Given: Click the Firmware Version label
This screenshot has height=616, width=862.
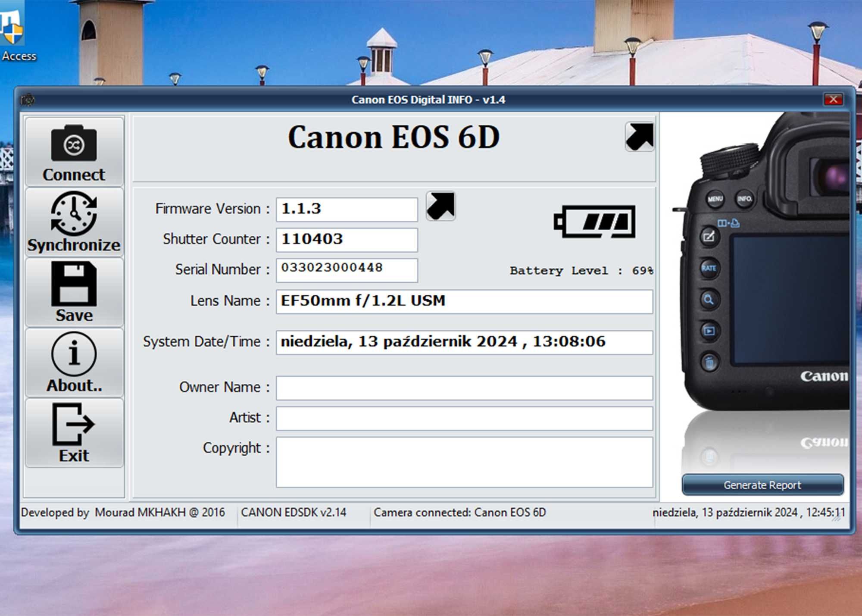Looking at the screenshot, I should click(x=212, y=209).
